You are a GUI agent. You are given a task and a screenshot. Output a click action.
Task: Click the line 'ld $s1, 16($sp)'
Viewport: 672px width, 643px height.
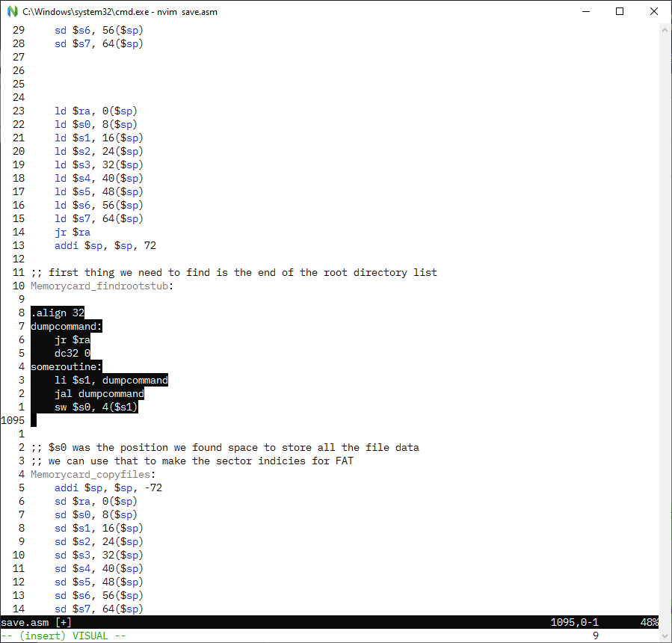[99, 138]
